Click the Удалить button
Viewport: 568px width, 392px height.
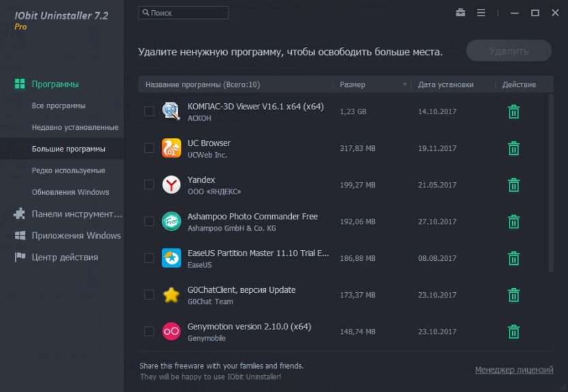point(509,51)
